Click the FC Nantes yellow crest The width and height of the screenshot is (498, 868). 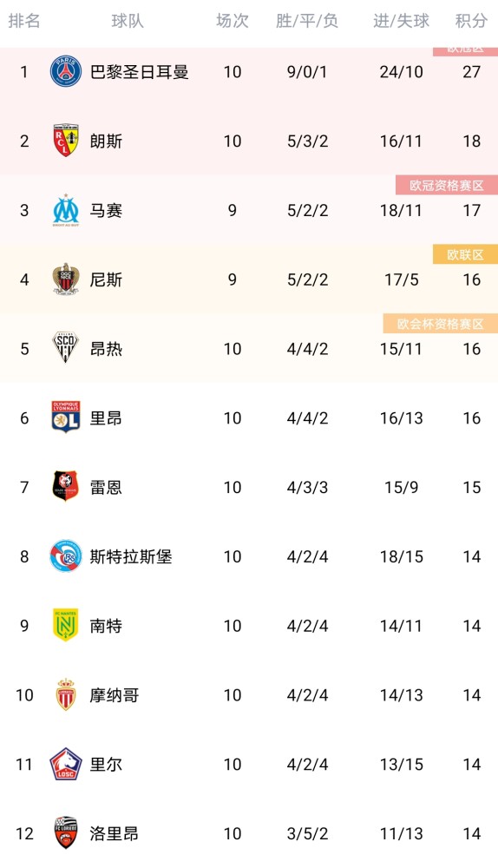pos(66,625)
